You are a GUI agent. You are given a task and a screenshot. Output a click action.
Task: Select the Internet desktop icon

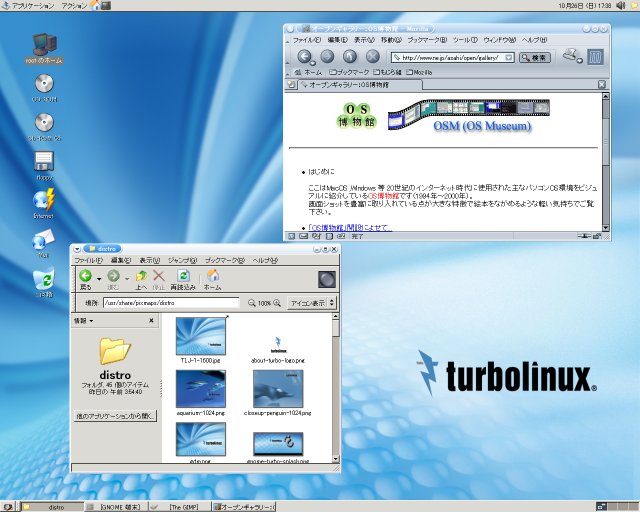tap(44, 203)
